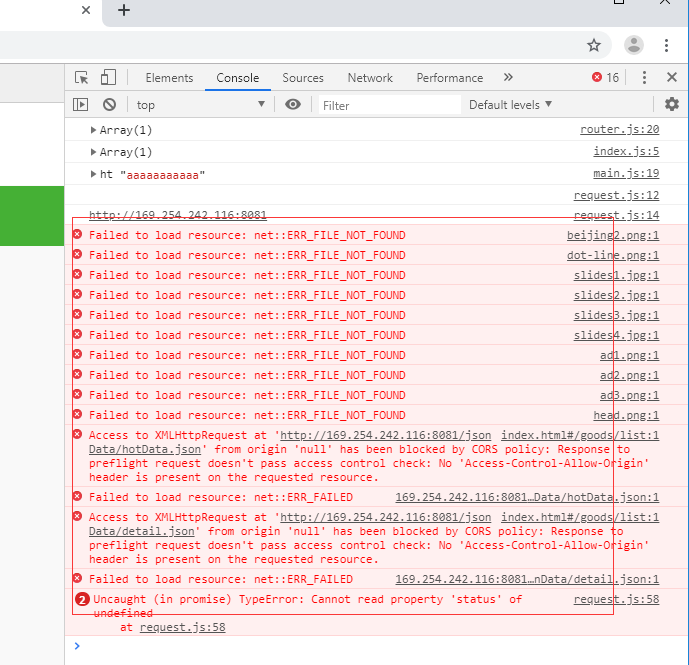The image size is (689, 665).
Task: Open slides1.jpg:1 resource link
Action: 616,276
